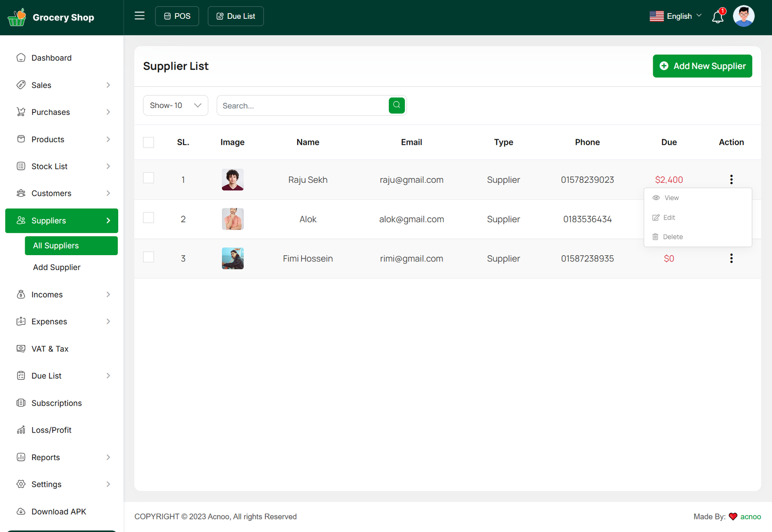The width and height of the screenshot is (772, 532).
Task: Select the checkbox for Alok row
Action: pos(149,218)
